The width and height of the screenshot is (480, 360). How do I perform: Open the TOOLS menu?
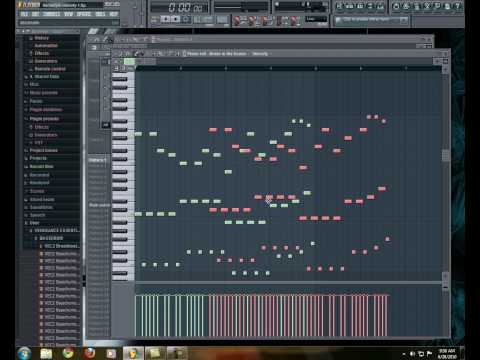100,14
